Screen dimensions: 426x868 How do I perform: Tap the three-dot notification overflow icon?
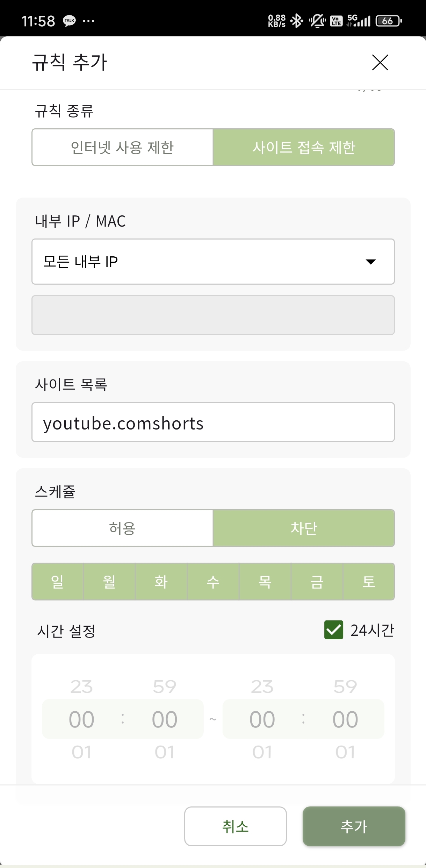pos(88,21)
